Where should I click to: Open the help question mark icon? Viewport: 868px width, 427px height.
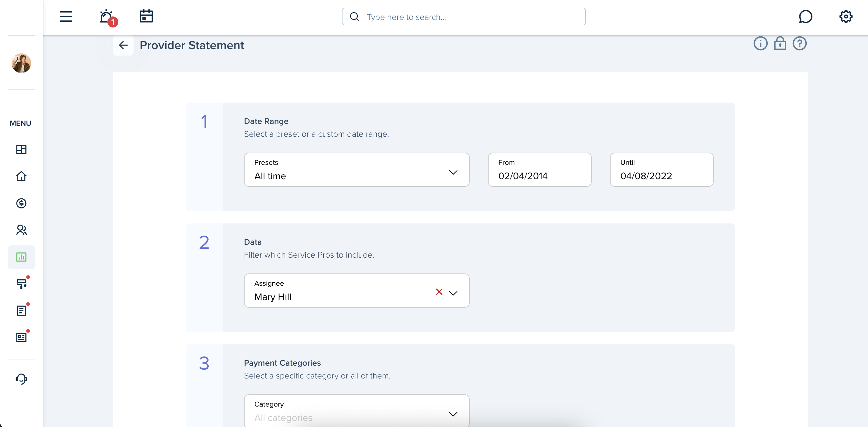tap(799, 44)
